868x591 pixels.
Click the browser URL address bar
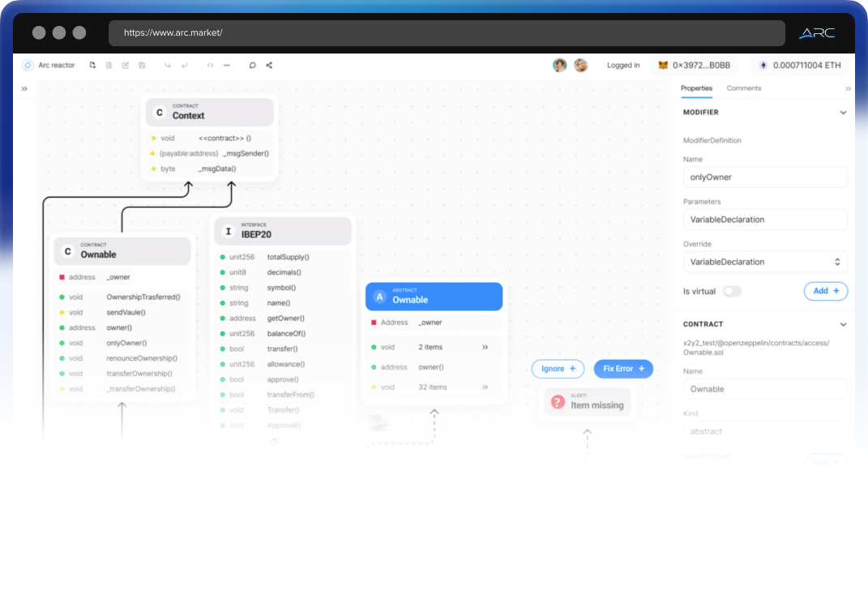click(x=446, y=33)
